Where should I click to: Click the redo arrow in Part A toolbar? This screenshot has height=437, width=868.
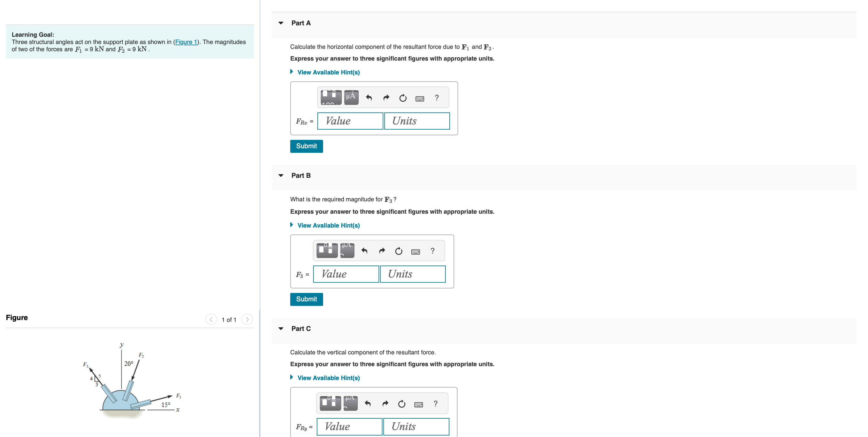click(x=386, y=98)
